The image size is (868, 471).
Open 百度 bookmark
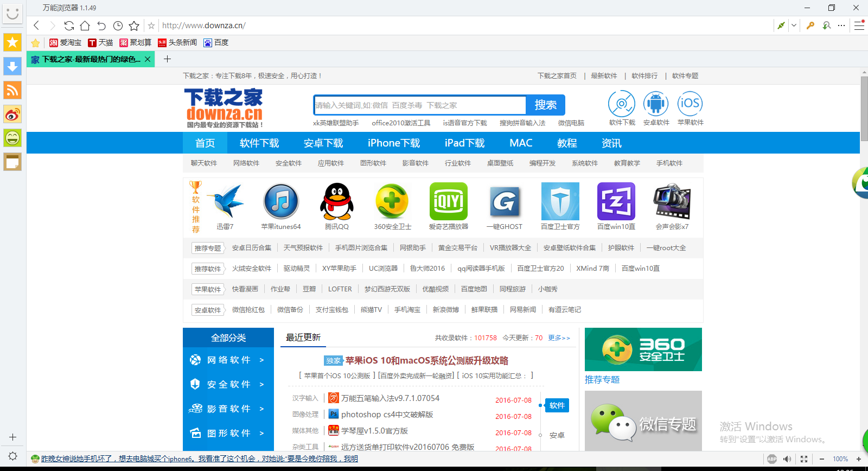pos(216,42)
